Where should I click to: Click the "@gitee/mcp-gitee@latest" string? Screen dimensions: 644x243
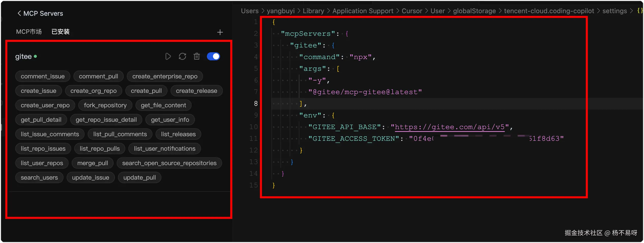[x=365, y=92]
